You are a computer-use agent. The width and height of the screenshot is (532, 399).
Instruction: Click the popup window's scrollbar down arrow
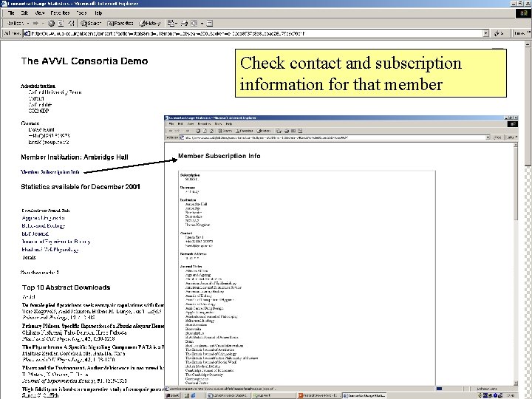(516, 383)
